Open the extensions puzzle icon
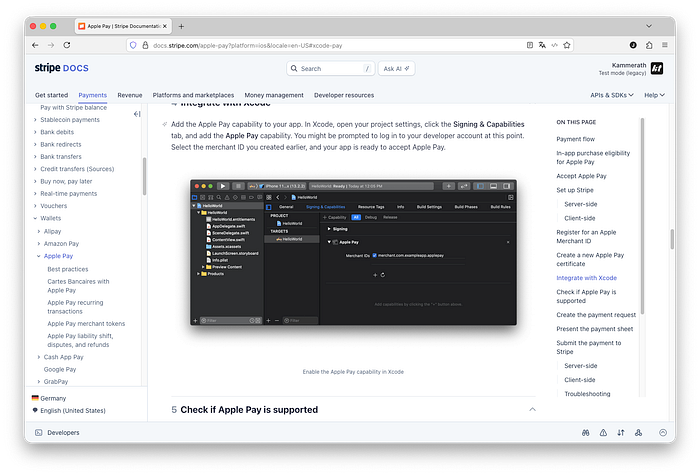The width and height of the screenshot is (700, 475). pyautogui.click(x=649, y=45)
